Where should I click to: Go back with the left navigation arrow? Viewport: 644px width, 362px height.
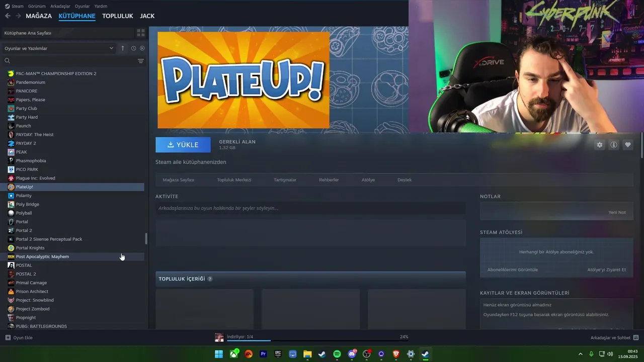[x=8, y=16]
